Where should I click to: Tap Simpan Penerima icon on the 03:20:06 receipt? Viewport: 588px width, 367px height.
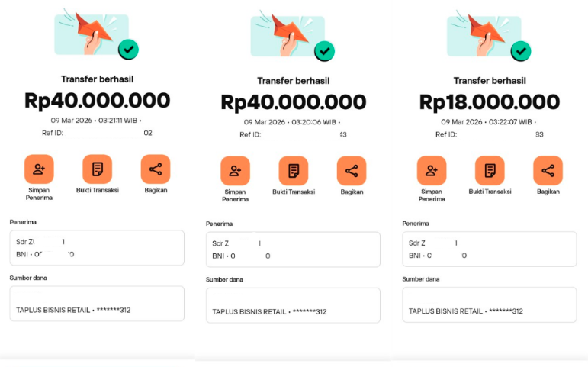click(235, 171)
